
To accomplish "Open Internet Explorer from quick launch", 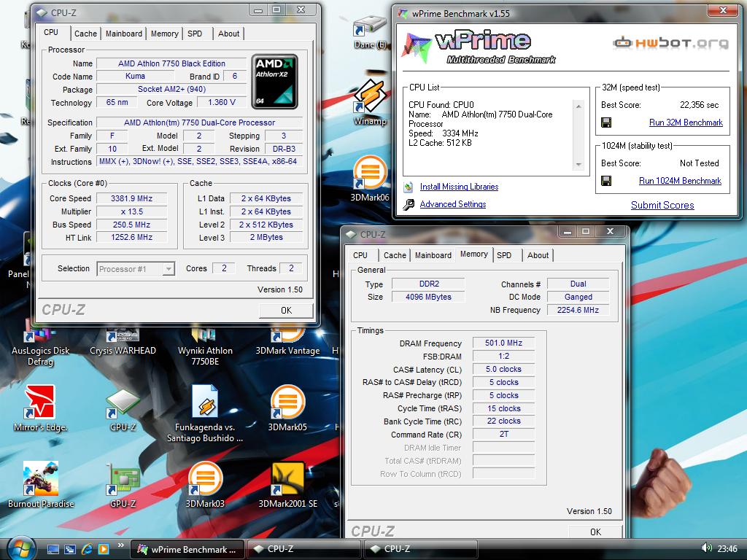I will [x=87, y=549].
